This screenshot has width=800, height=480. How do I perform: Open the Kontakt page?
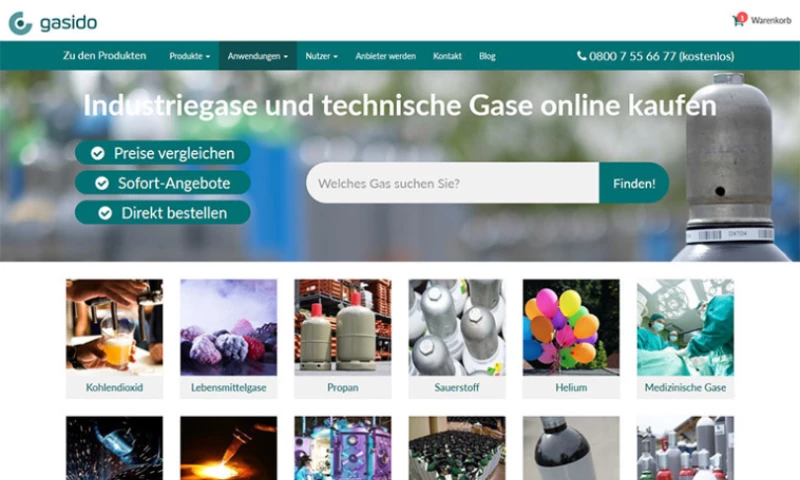click(447, 56)
